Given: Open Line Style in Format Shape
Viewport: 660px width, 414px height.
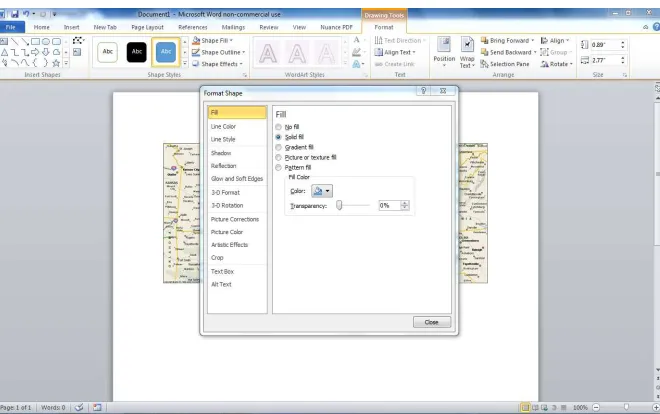Looking at the screenshot, I should pyautogui.click(x=223, y=139).
